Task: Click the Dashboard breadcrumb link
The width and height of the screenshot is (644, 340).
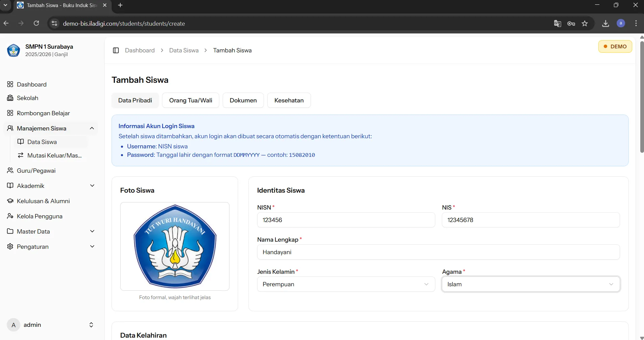Action: pyautogui.click(x=140, y=50)
